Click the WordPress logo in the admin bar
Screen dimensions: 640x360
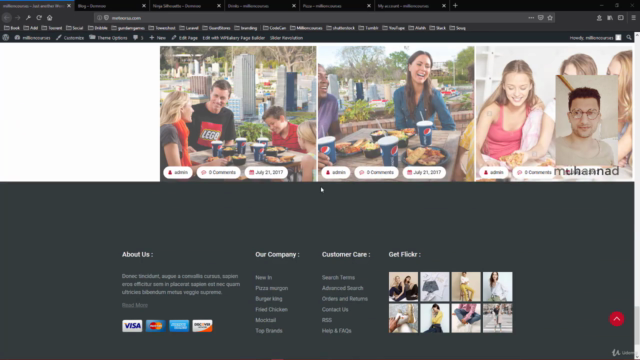[x=6, y=38]
